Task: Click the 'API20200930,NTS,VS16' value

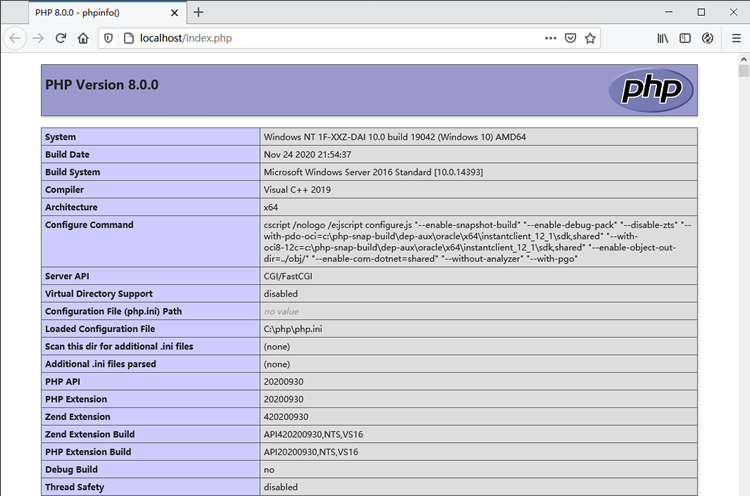Action: click(311, 452)
